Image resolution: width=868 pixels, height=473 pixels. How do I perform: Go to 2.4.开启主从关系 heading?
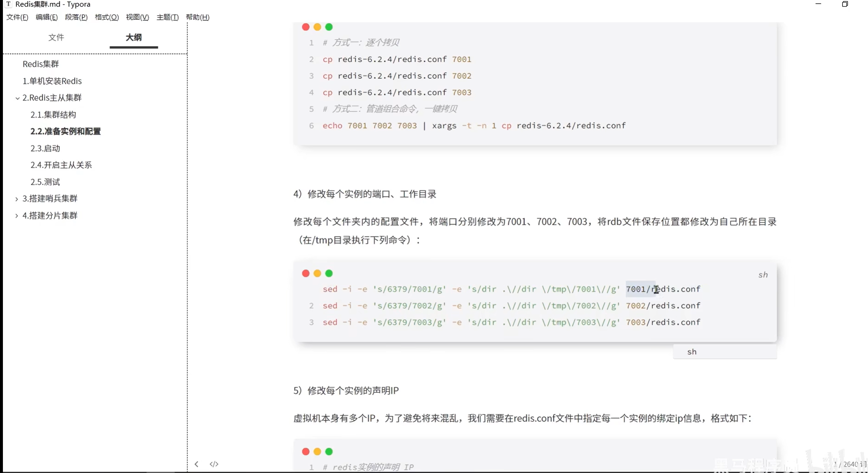click(x=61, y=165)
